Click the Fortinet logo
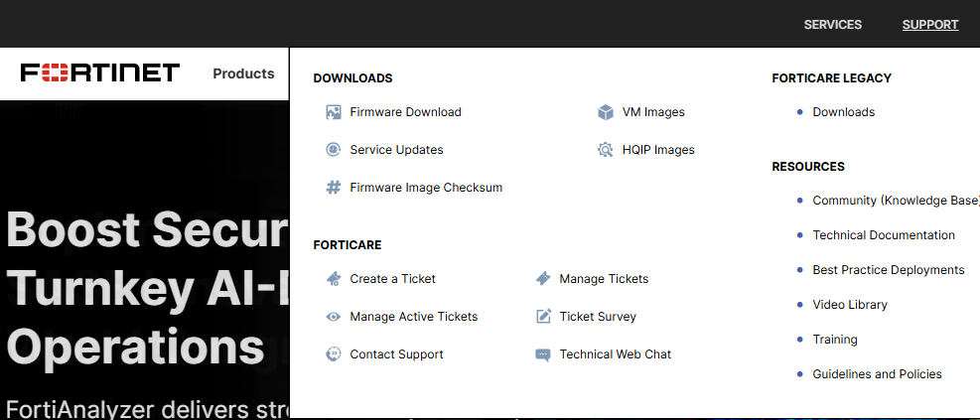Image resolution: width=980 pixels, height=420 pixels. (100, 73)
